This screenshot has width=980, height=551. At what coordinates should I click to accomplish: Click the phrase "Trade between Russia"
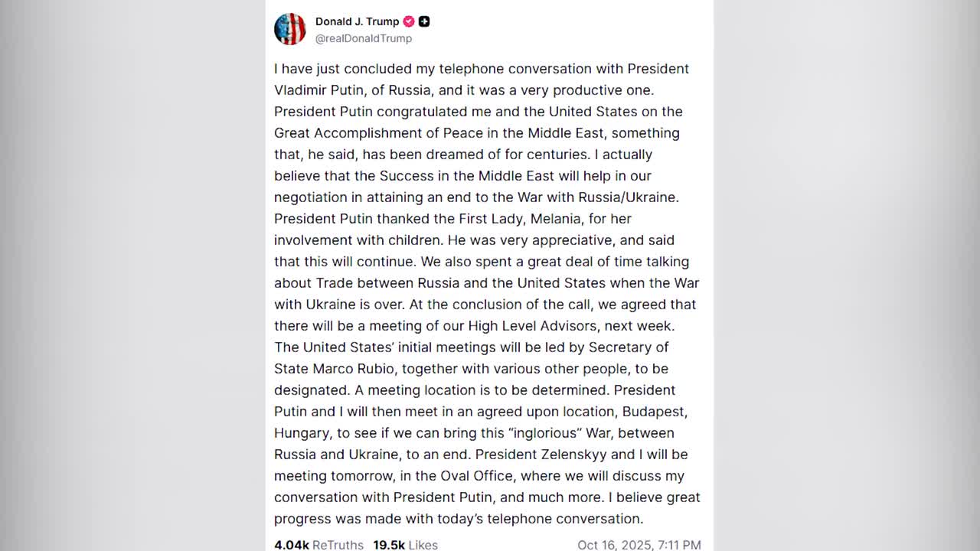point(380,283)
